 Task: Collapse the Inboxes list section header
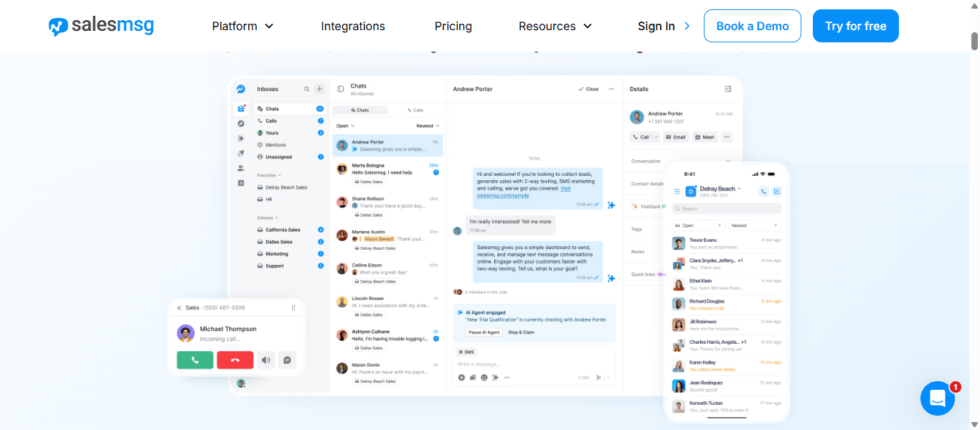click(268, 218)
